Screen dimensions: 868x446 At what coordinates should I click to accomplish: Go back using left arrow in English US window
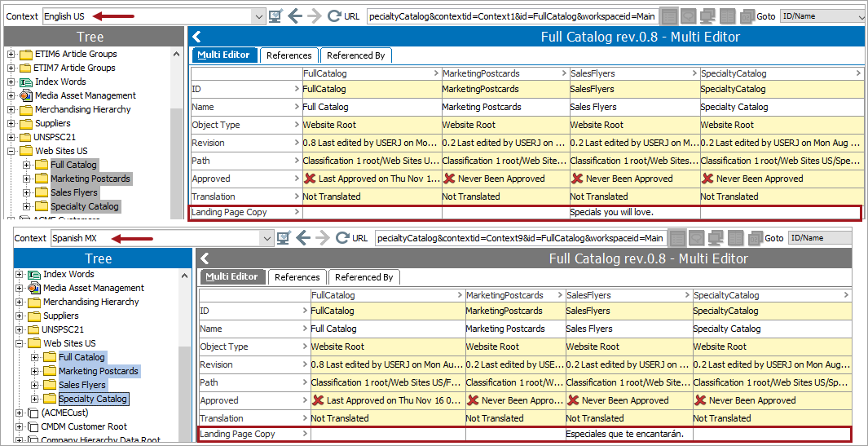tap(295, 16)
